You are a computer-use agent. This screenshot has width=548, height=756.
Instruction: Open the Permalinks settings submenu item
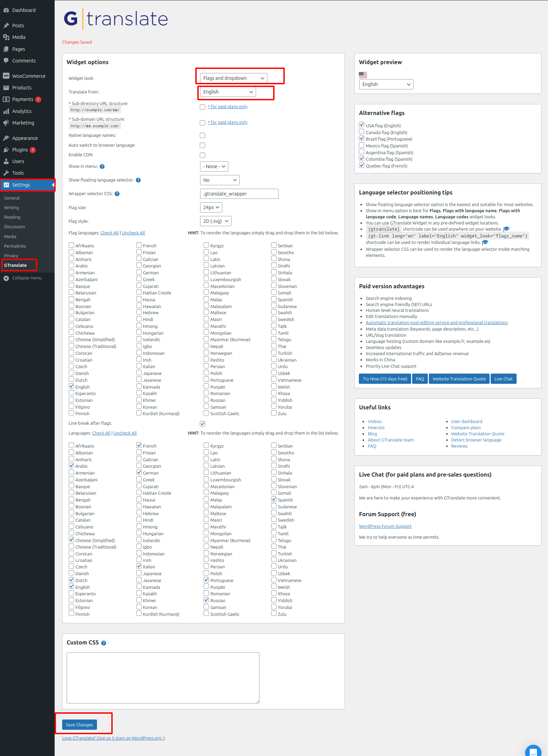pos(15,246)
